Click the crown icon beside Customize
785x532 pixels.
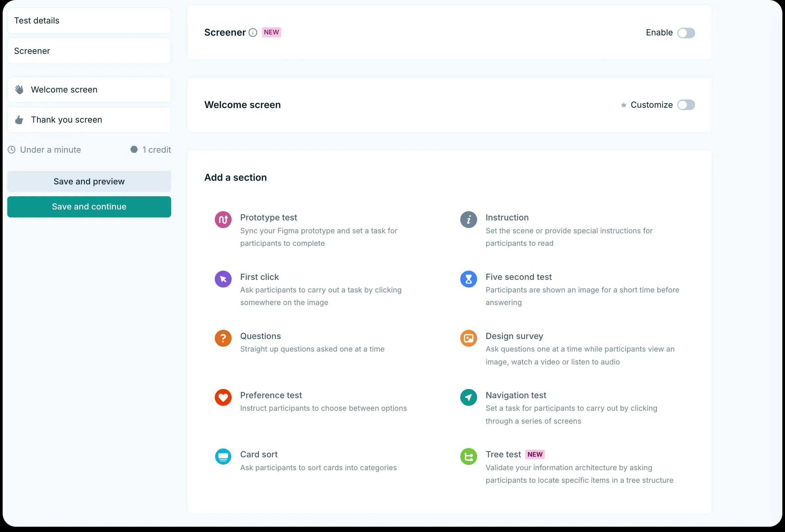(x=623, y=105)
